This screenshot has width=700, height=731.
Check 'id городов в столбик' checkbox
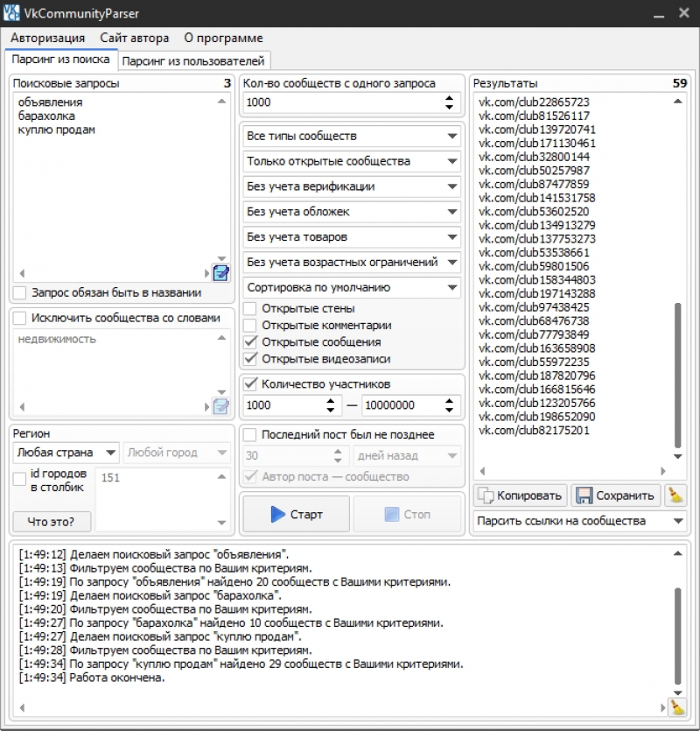(x=19, y=479)
